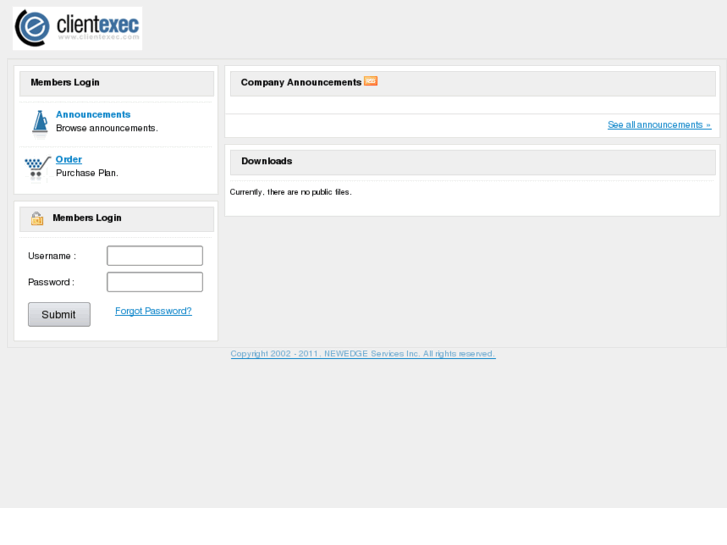Screen dimensions: 727x545
Task: Click 'Browse announcements.' text
Action: (x=107, y=128)
